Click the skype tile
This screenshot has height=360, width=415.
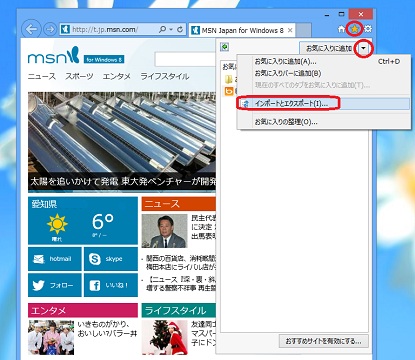[111, 259]
